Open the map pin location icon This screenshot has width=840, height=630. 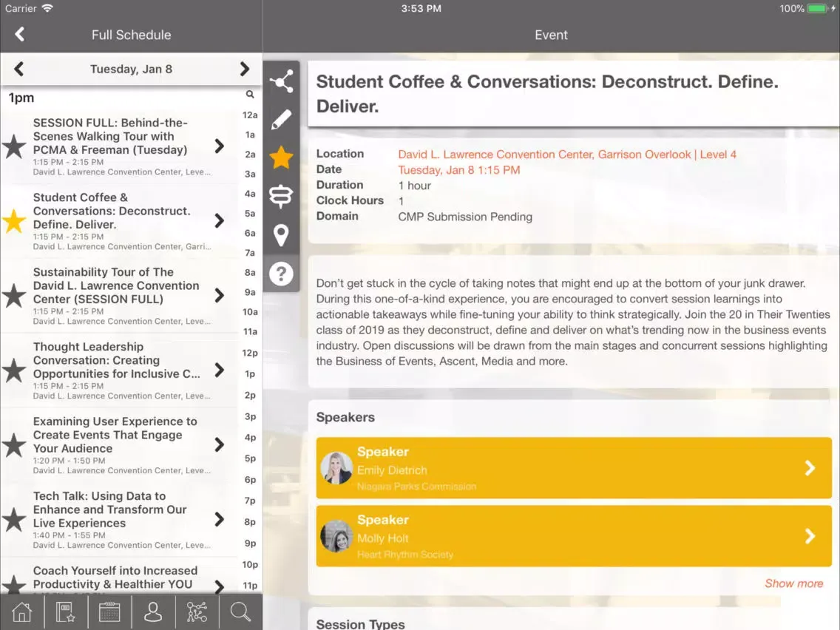click(x=281, y=235)
